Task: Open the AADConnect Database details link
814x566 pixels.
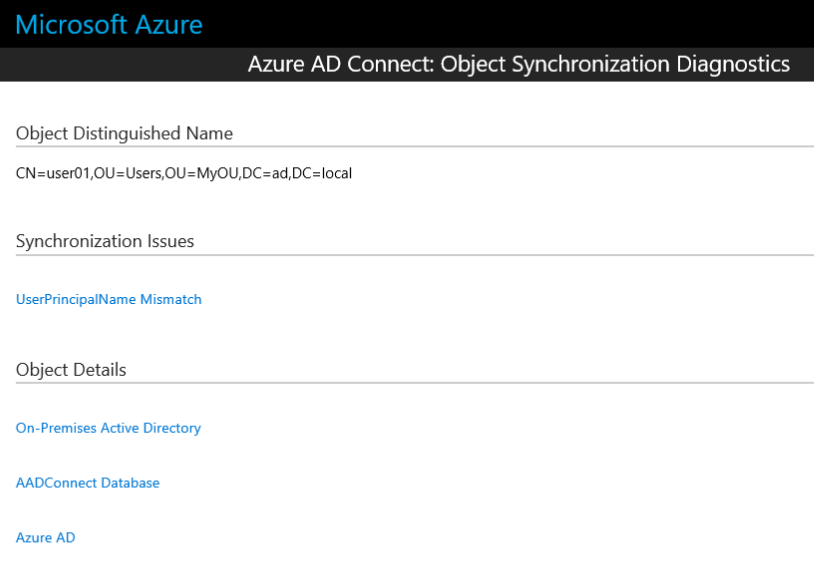Action: pyautogui.click(x=87, y=483)
